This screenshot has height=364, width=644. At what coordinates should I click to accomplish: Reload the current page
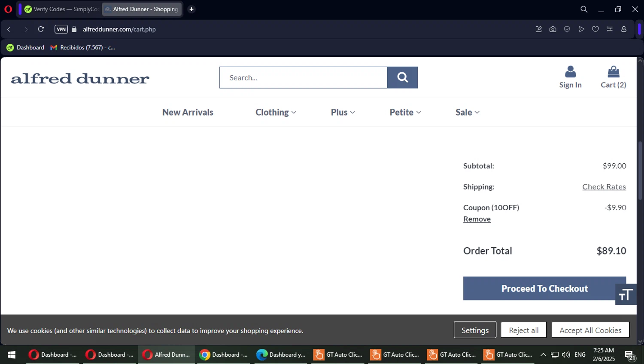pyautogui.click(x=41, y=29)
